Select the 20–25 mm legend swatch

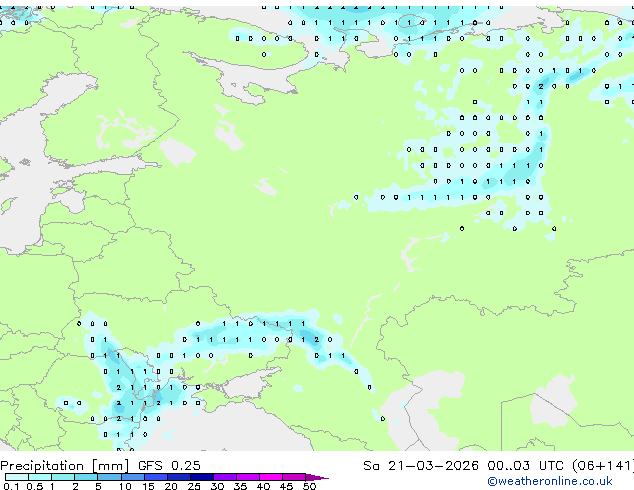179,477
